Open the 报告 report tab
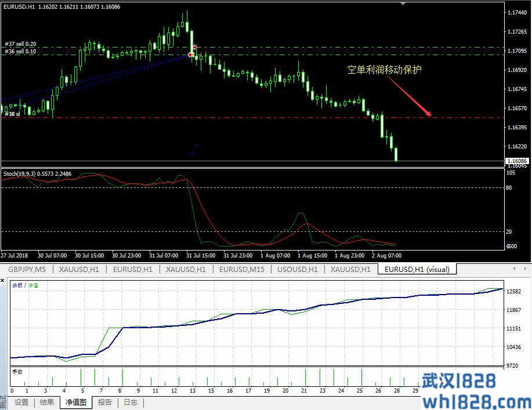The width and height of the screenshot is (532, 410). [x=105, y=402]
